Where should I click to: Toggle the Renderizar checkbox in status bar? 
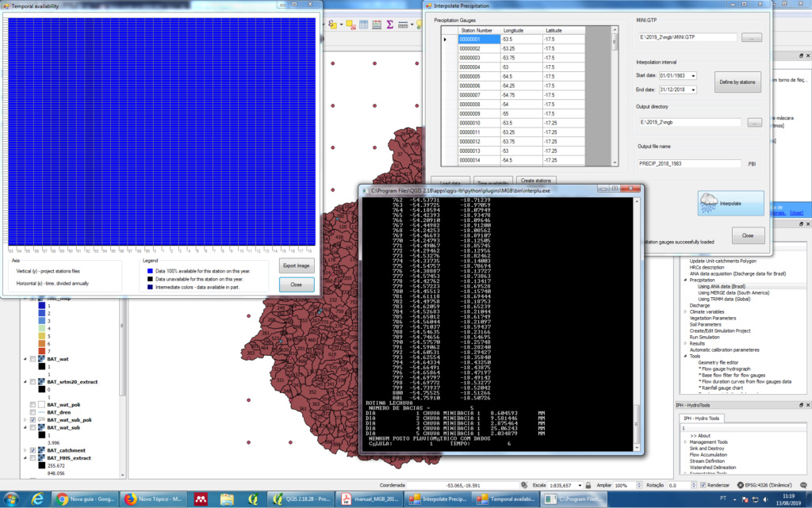coord(703,485)
